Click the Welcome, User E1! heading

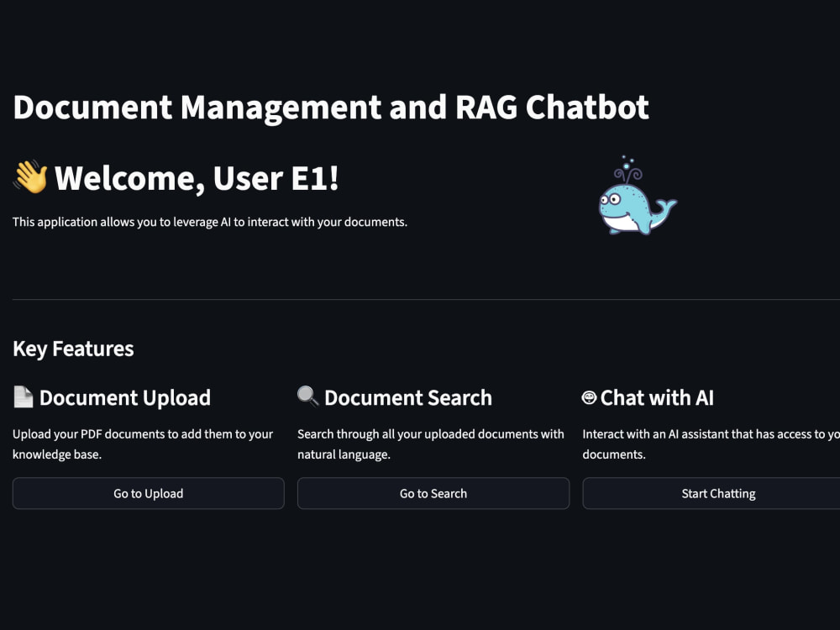coord(197,178)
